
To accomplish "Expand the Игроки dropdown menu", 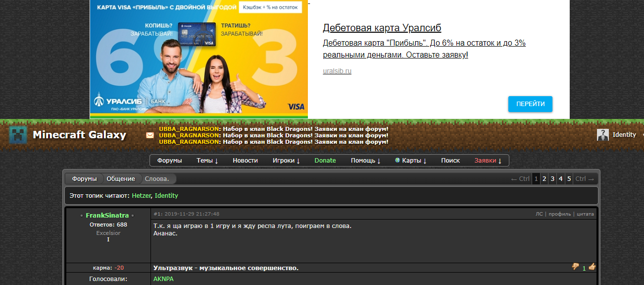I will tap(287, 161).
